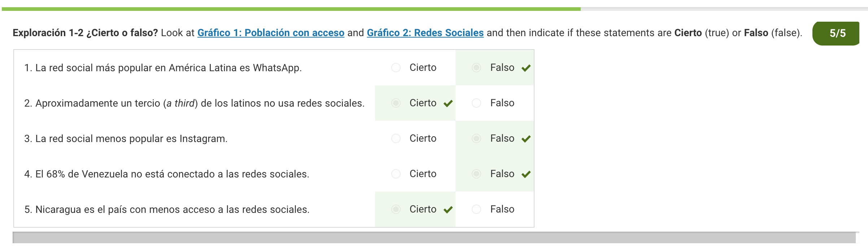This screenshot has width=868, height=249.
Task: Choose Cierto for statement 2 about un tercio
Action: point(396,103)
